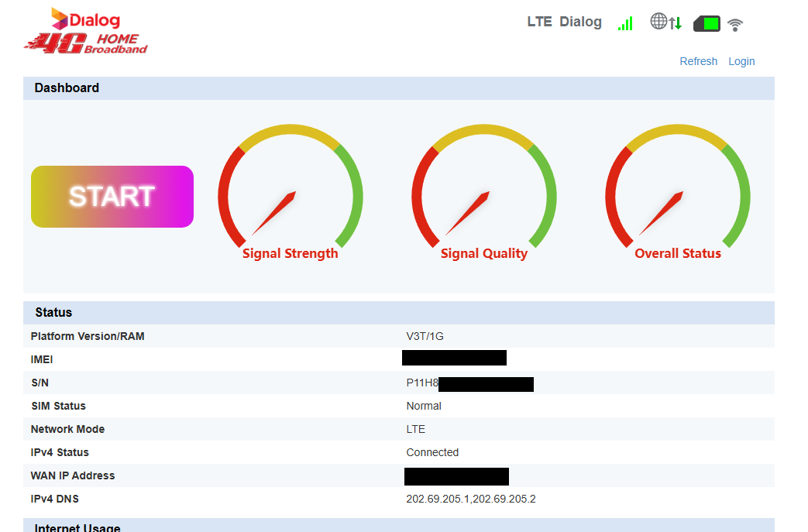
Task: Select the LTE Network Mode value
Action: [x=416, y=429]
